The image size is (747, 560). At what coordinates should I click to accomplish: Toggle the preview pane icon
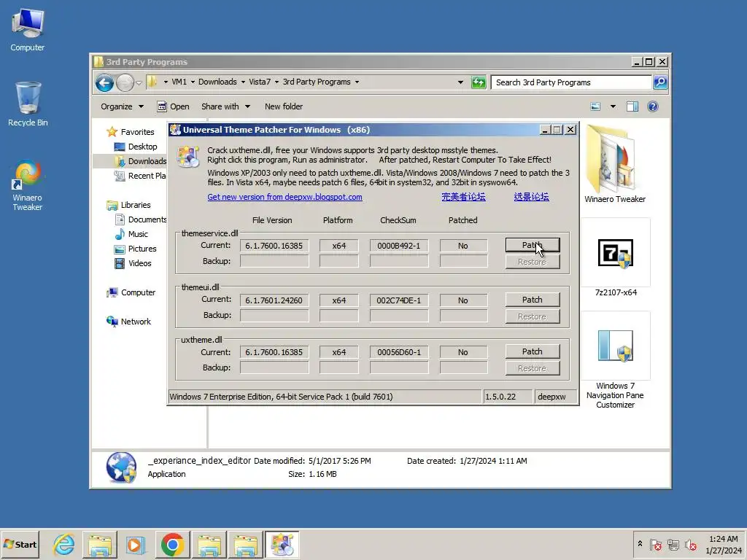tap(632, 106)
